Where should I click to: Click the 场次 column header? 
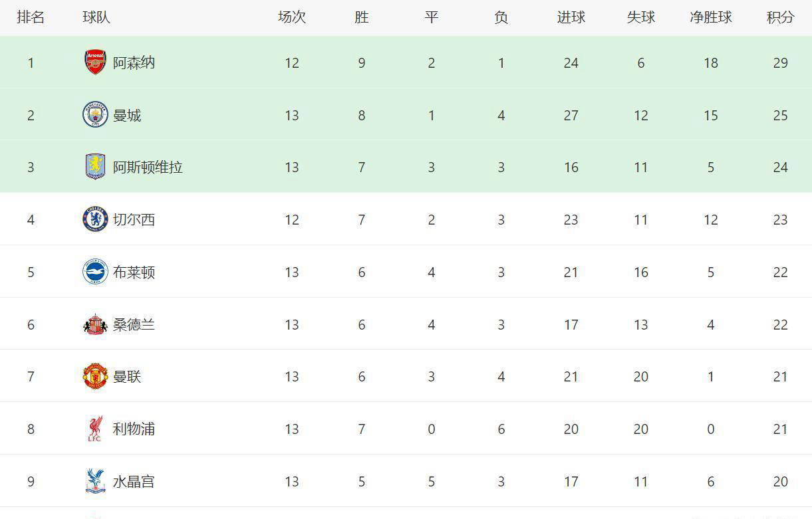click(291, 17)
